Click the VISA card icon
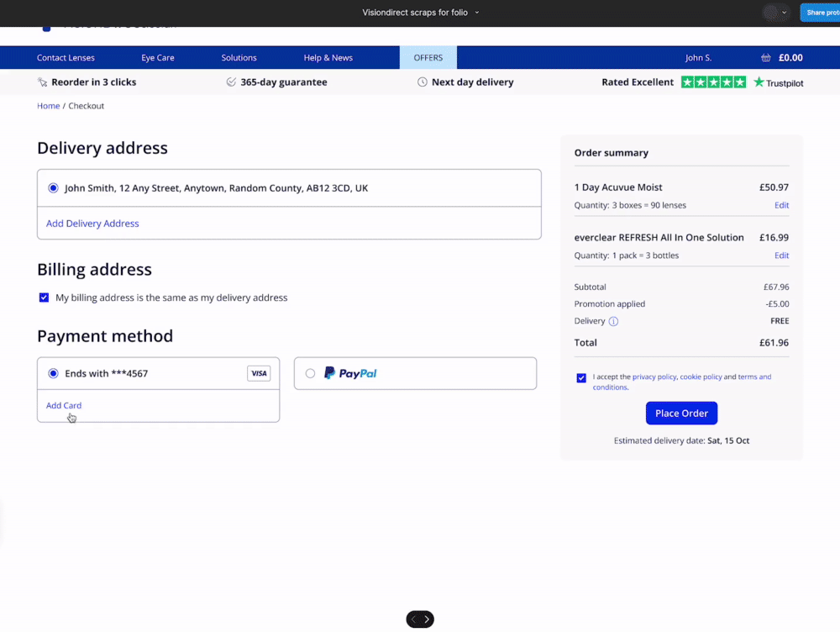The height and width of the screenshot is (632, 840). coord(259,373)
